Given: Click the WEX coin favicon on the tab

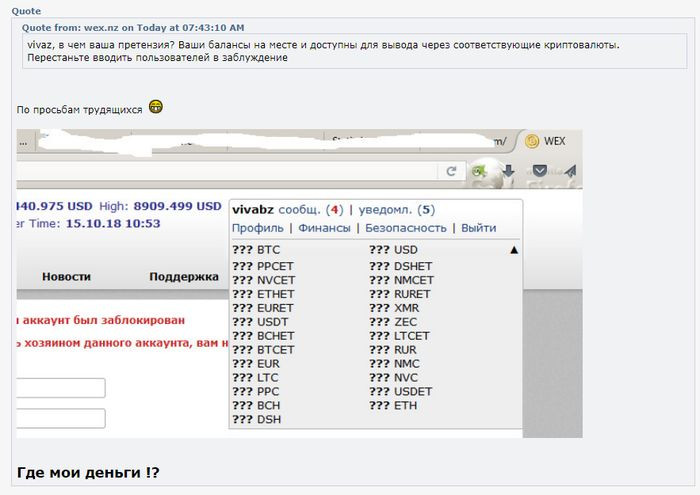Looking at the screenshot, I should [532, 141].
